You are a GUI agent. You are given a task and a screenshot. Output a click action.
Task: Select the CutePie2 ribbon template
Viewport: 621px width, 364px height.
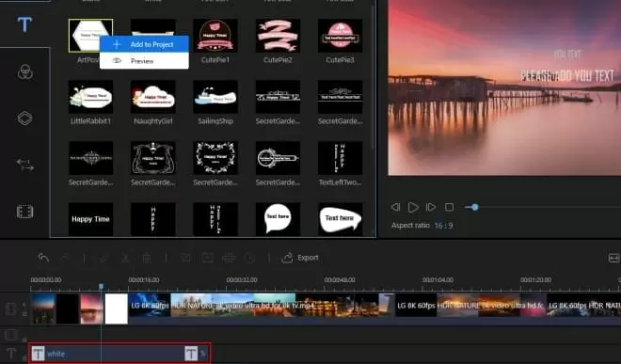pyautogui.click(x=278, y=36)
